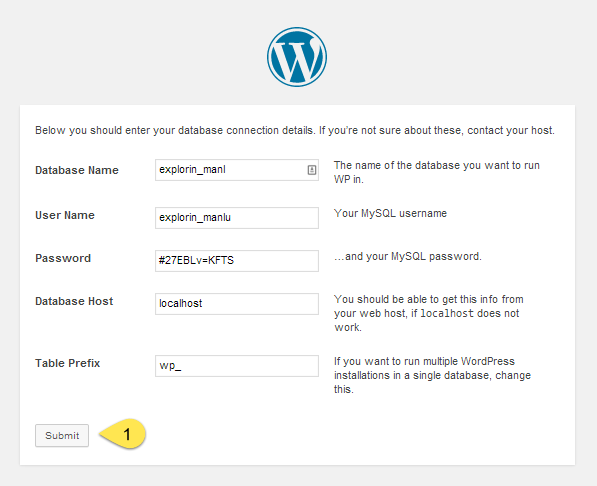The image size is (597, 486).
Task: Click the multiple WordPress installations help text
Action: (x=432, y=375)
